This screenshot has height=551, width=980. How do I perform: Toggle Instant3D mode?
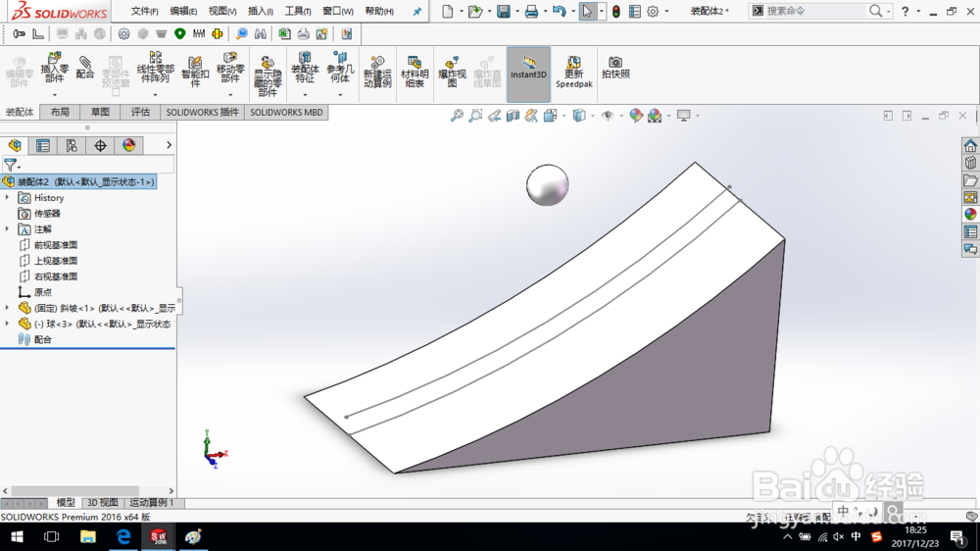click(x=529, y=74)
